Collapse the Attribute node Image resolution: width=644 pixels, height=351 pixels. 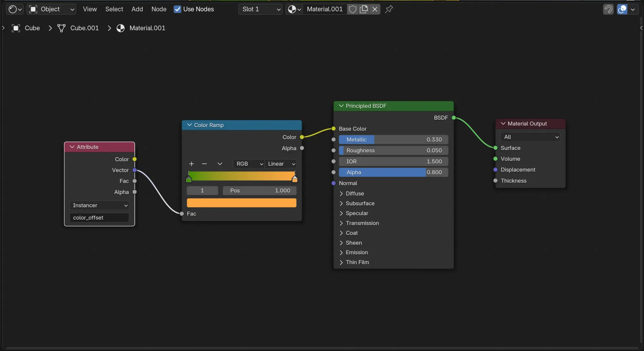[72, 147]
